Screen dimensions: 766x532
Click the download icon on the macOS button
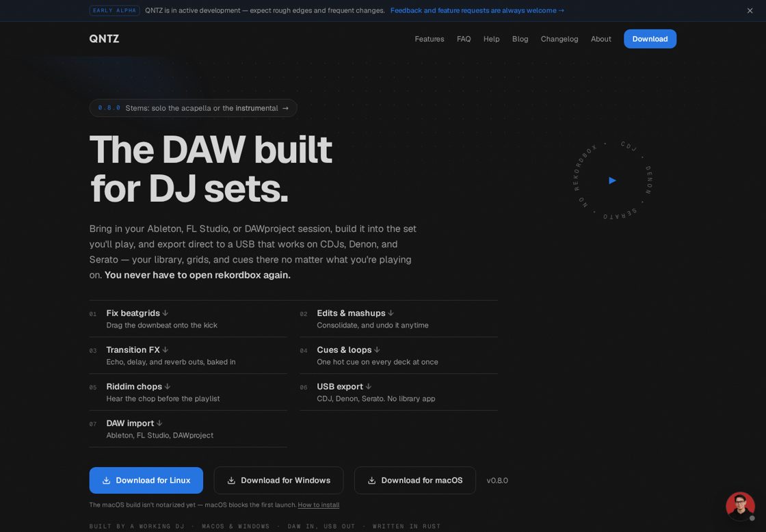pyautogui.click(x=372, y=480)
